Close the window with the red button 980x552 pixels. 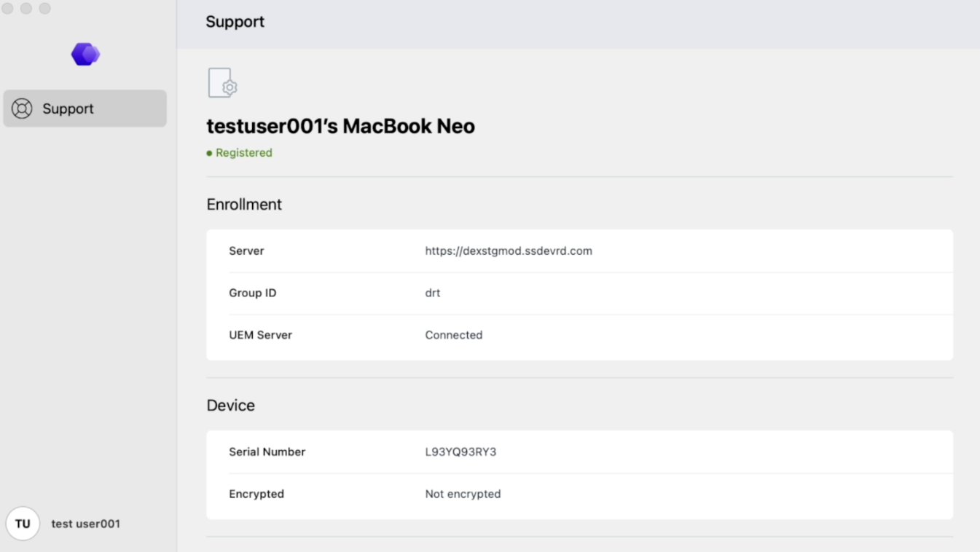pos(8,9)
